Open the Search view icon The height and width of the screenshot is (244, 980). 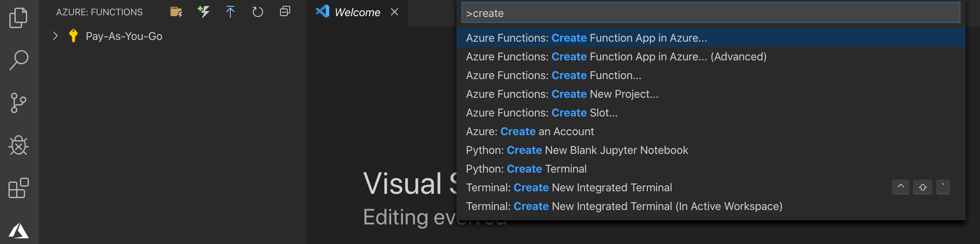[19, 60]
